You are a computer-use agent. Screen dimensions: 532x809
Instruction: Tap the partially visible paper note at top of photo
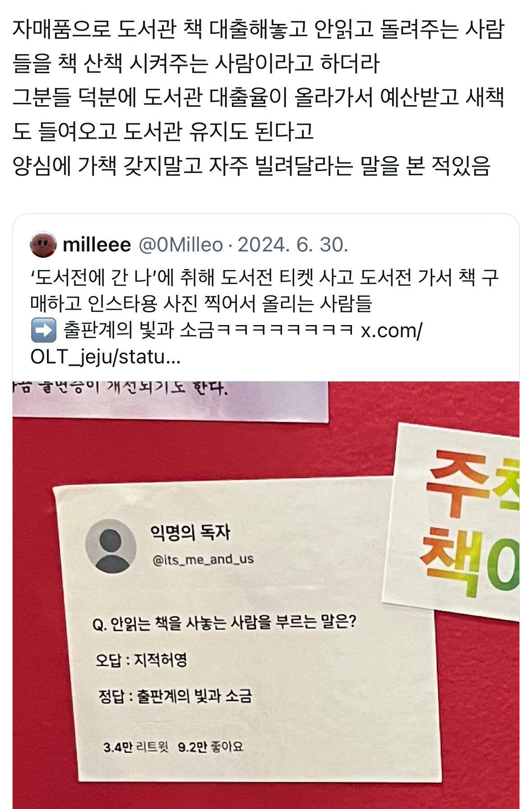tap(170, 401)
